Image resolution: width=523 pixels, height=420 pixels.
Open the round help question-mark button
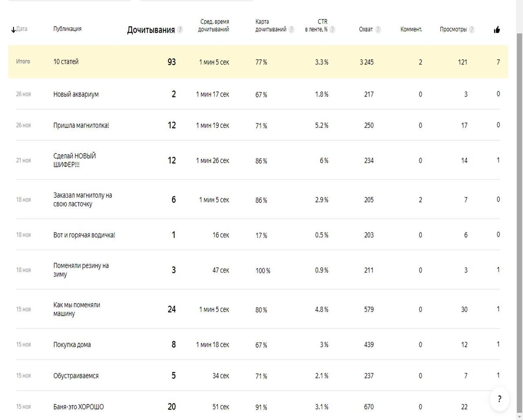pos(499,399)
